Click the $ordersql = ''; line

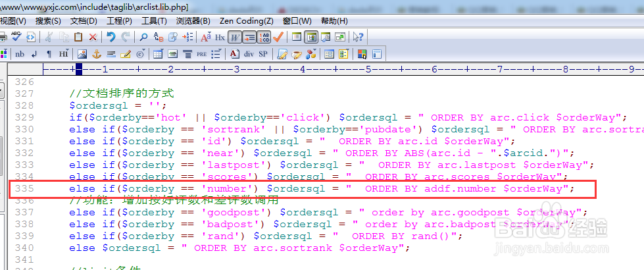coord(118,105)
